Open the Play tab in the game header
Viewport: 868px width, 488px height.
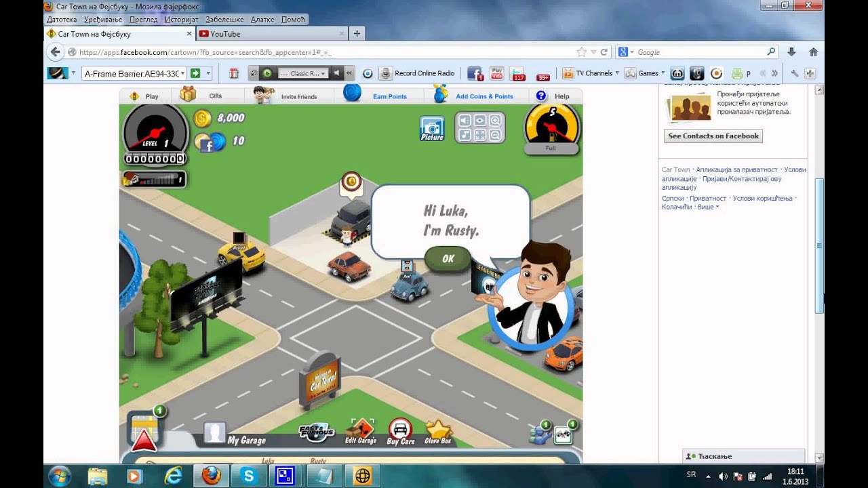click(x=144, y=96)
